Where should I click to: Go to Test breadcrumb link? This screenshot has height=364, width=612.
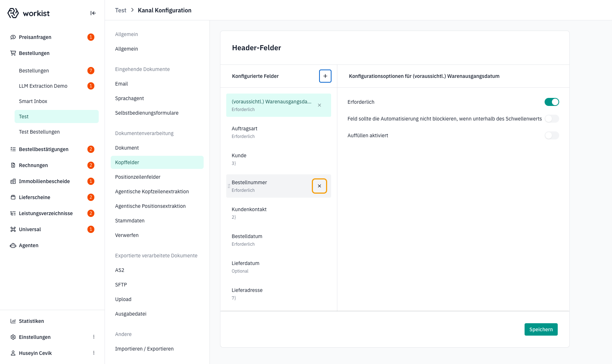[121, 10]
